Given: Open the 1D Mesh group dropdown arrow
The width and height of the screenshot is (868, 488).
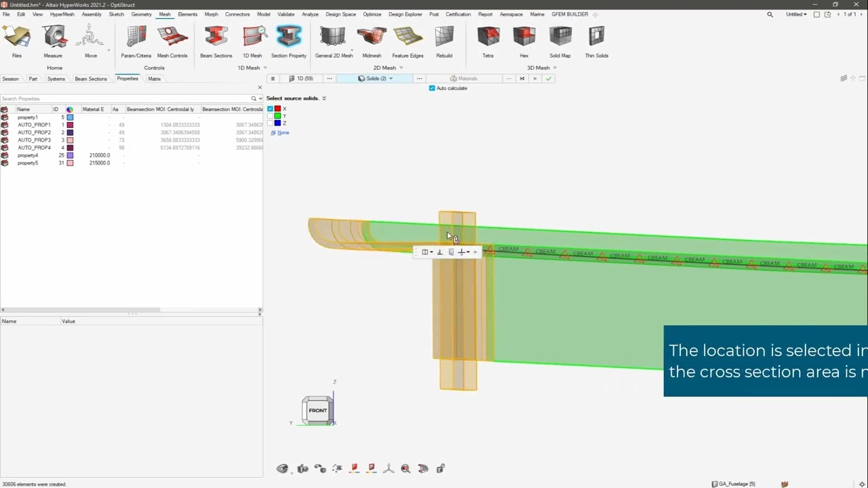Looking at the screenshot, I should click(264, 68).
